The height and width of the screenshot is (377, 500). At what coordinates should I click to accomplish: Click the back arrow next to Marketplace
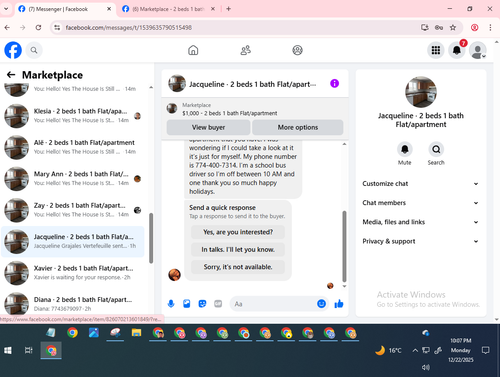click(11, 75)
